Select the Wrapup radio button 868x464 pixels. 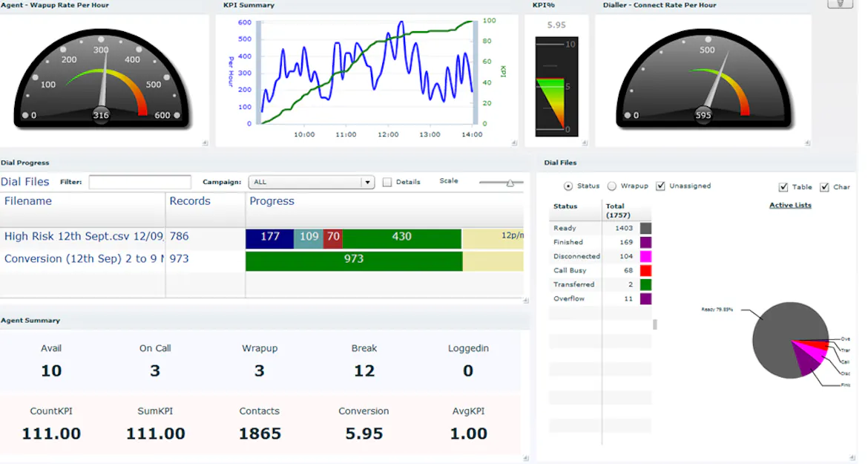[612, 186]
